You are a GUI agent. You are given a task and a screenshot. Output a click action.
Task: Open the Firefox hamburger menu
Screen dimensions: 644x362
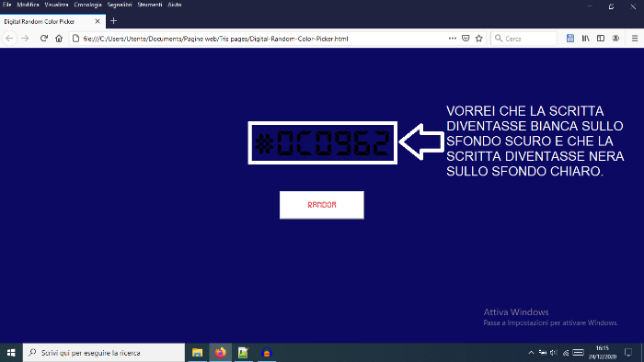(x=635, y=38)
